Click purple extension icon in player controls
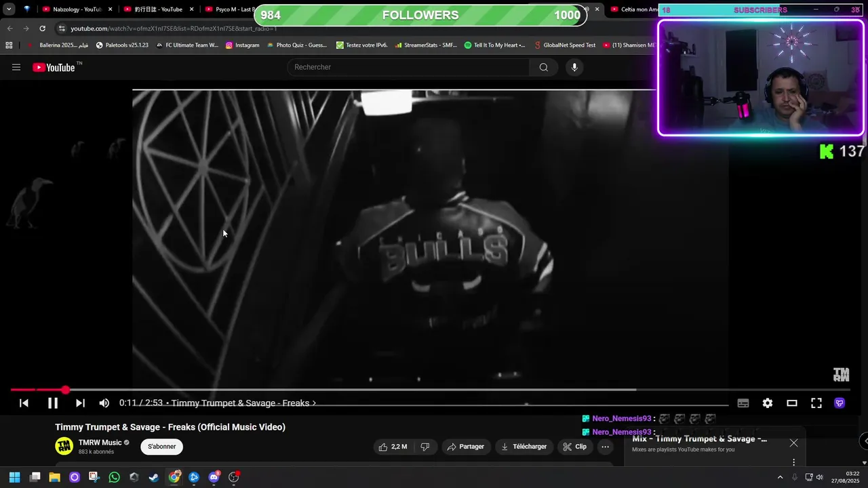The image size is (868, 488). pos(840,403)
